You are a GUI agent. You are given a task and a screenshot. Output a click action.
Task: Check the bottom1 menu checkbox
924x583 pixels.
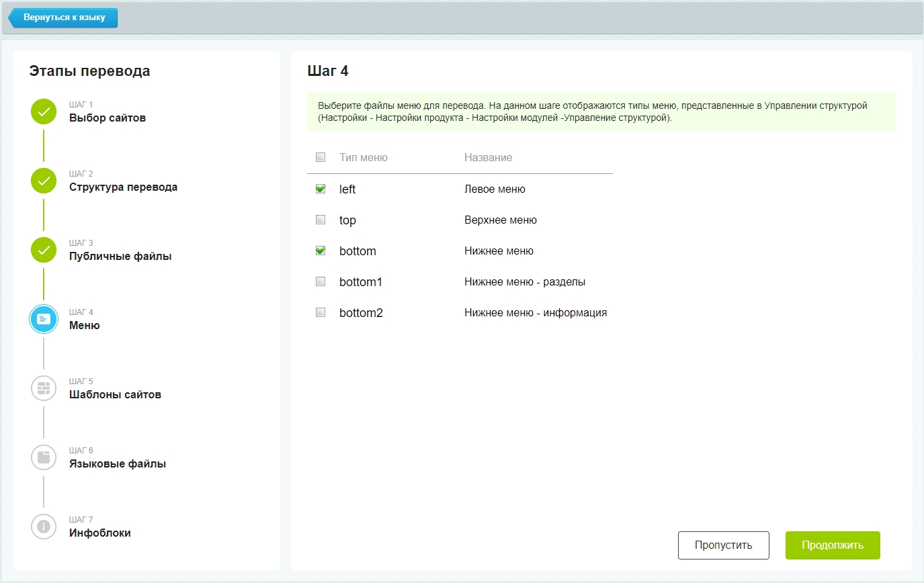coord(321,281)
